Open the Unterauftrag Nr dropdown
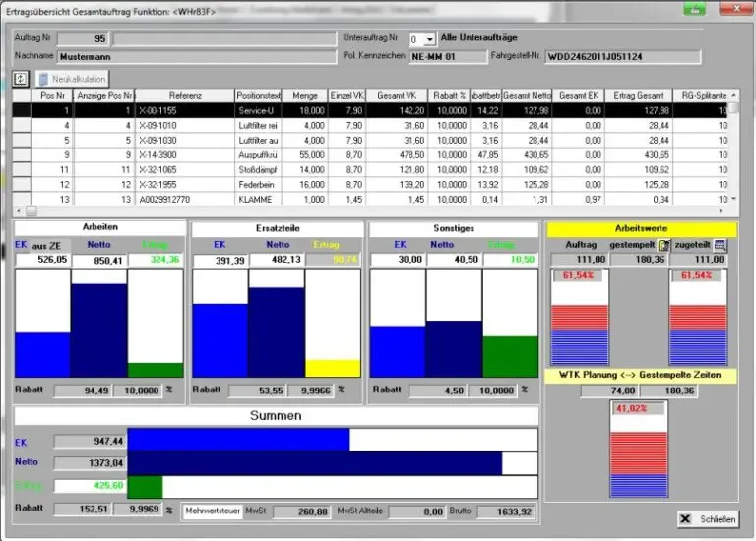Image resolution: width=756 pixels, height=541 pixels. click(429, 39)
